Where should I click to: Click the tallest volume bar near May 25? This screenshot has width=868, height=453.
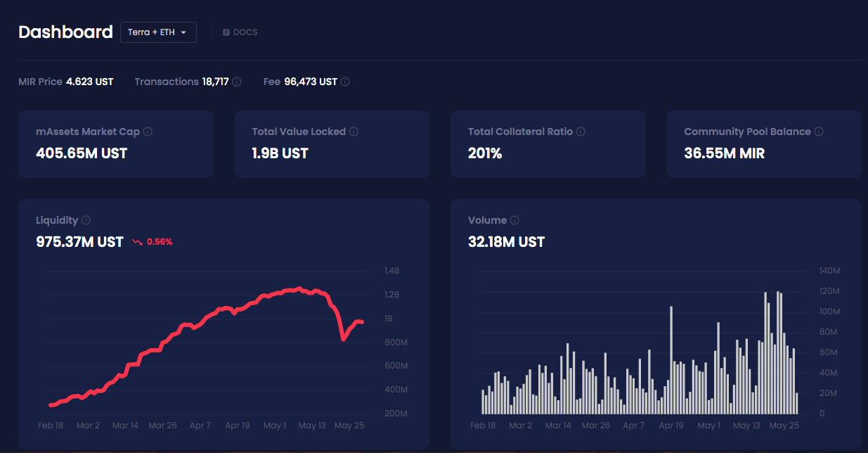pos(778,352)
